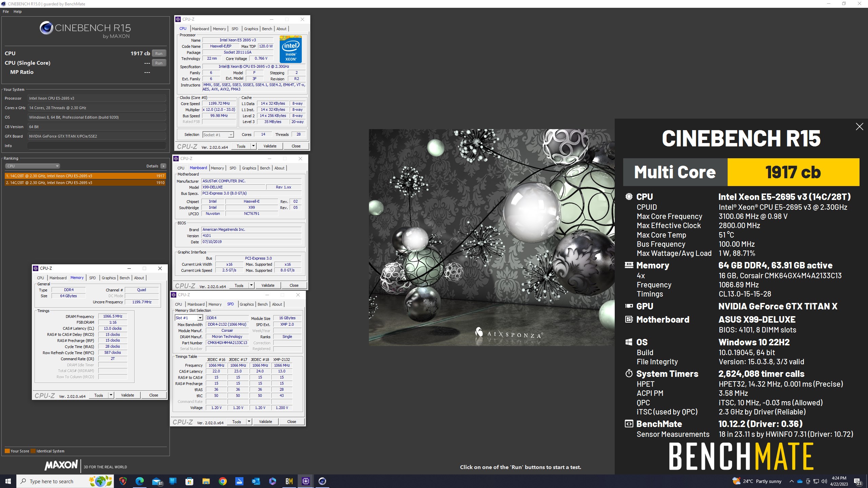Viewport: 868px width, 488px height.
Task: Switch to Bench tab in CPU-Z CPU window
Action: coord(267,29)
